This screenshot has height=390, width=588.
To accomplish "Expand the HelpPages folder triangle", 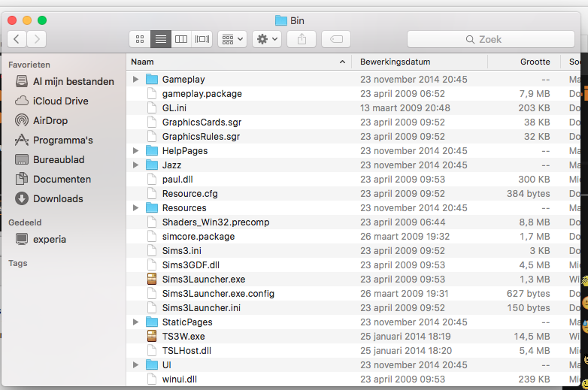I will pos(136,150).
